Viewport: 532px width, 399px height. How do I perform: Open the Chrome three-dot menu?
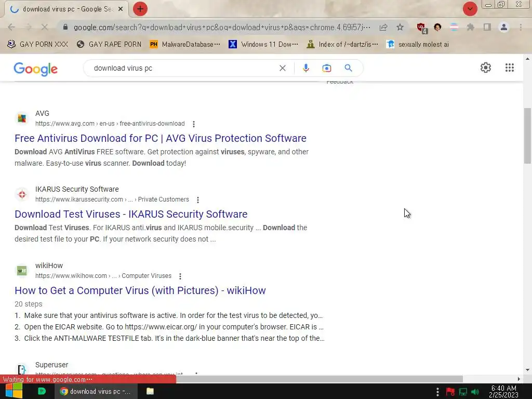click(x=521, y=27)
